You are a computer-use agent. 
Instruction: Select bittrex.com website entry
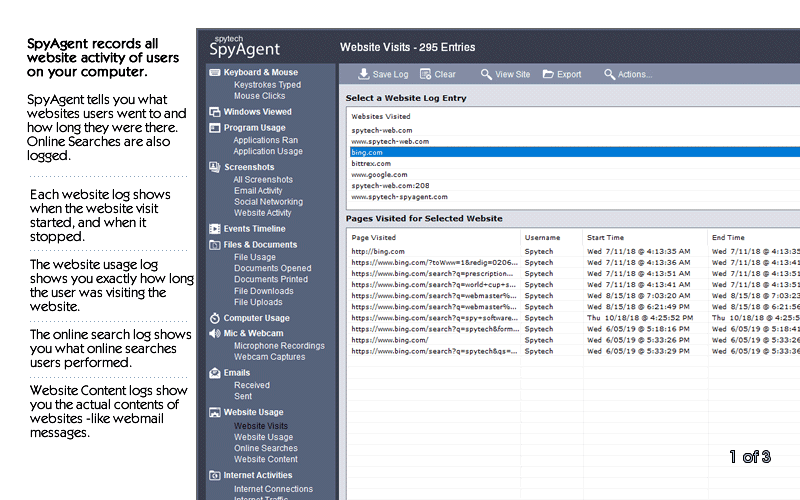[x=575, y=163]
